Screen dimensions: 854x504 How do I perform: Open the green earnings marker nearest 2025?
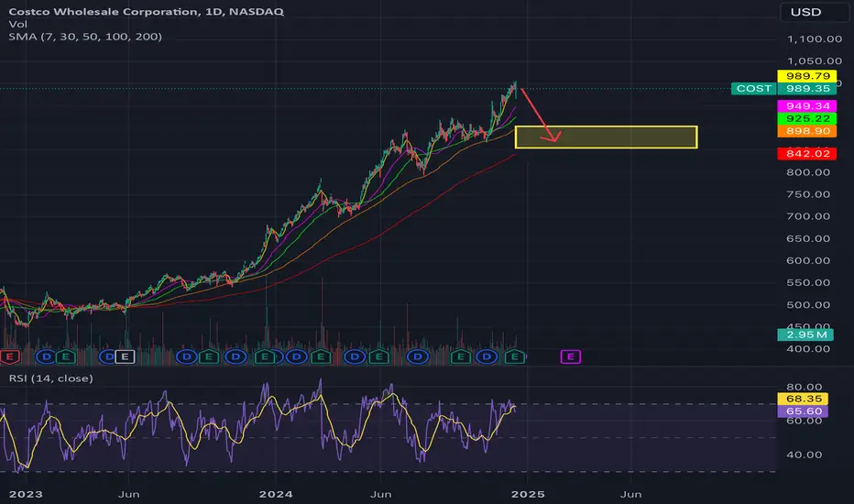[515, 356]
